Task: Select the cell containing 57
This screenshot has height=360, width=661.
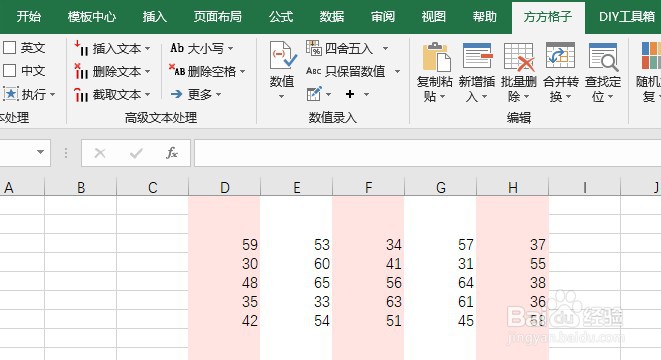Action: (x=441, y=244)
